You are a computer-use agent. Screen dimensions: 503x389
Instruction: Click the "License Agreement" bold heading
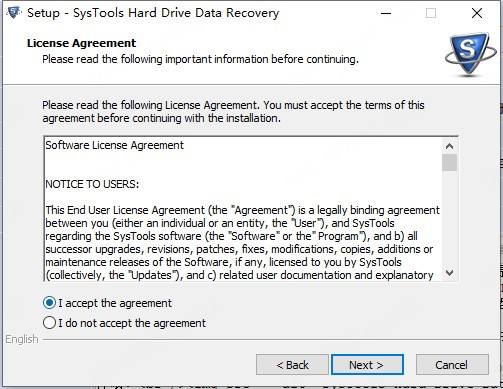click(x=81, y=43)
